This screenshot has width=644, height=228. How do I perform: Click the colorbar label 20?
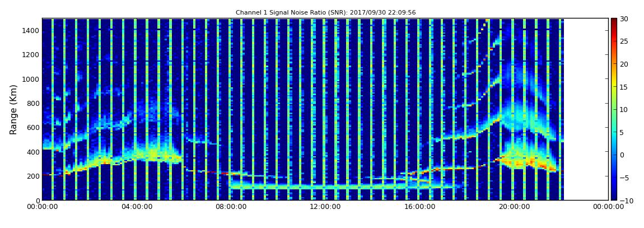click(625, 64)
